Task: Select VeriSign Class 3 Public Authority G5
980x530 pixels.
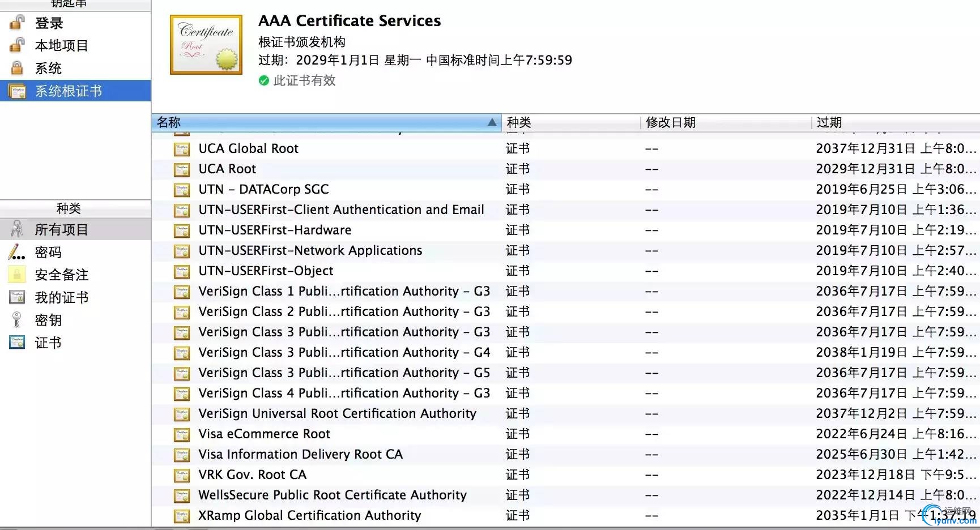Action: click(565, 373)
